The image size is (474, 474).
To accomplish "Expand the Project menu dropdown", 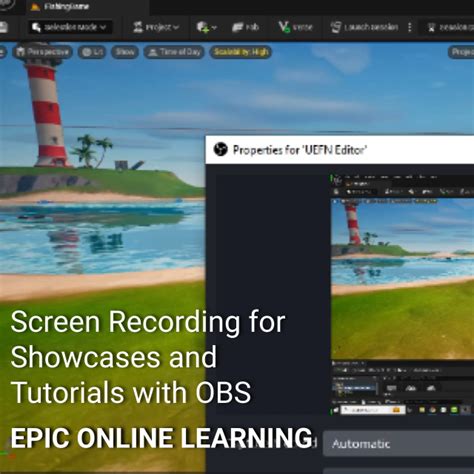I will click(156, 27).
